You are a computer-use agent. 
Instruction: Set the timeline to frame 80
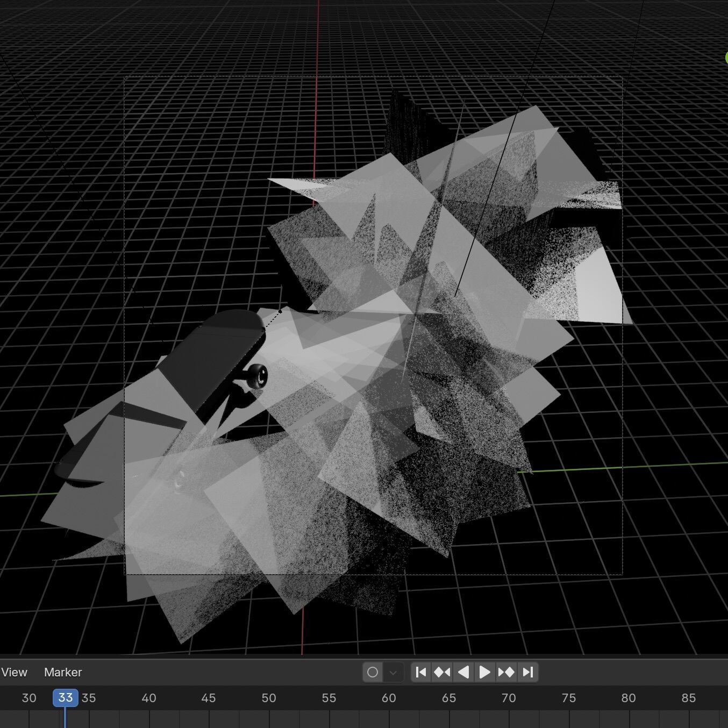pyautogui.click(x=629, y=698)
